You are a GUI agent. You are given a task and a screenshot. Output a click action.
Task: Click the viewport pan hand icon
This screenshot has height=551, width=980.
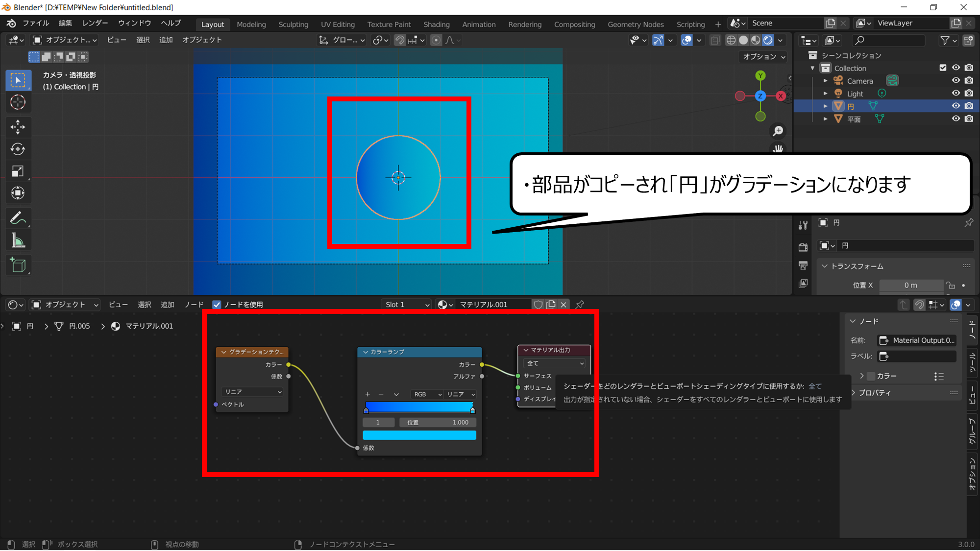(x=778, y=148)
